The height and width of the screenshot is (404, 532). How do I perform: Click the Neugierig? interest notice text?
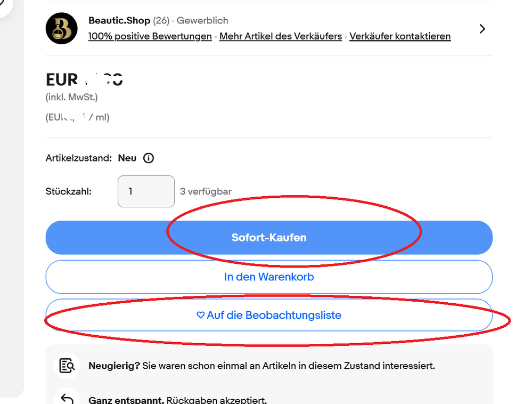point(261,366)
